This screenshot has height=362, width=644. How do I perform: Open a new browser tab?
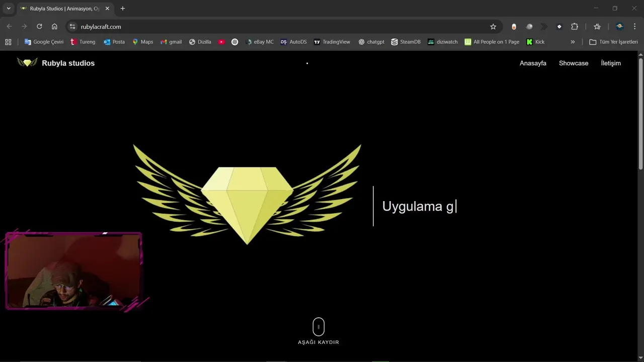point(122,9)
